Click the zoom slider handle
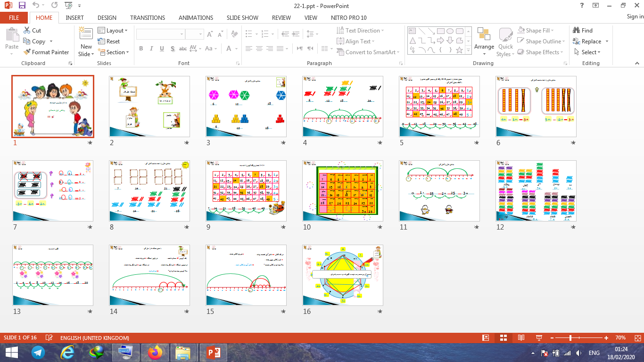Screen dimensions: 644x362 pos(570,338)
